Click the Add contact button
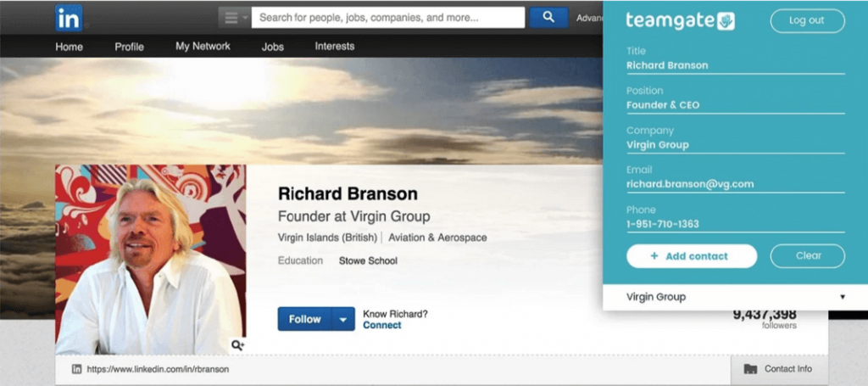The height and width of the screenshot is (386, 868). (692, 256)
